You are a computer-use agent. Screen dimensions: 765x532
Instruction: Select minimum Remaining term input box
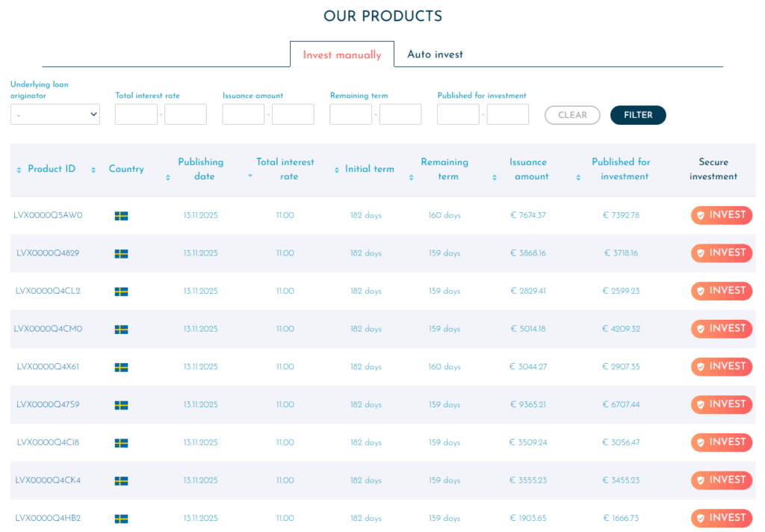[350, 114]
